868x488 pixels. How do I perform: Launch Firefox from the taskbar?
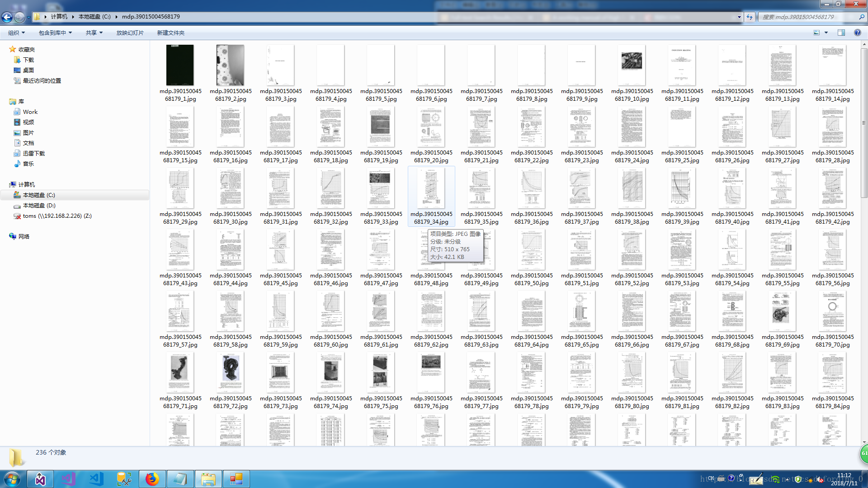(x=152, y=479)
